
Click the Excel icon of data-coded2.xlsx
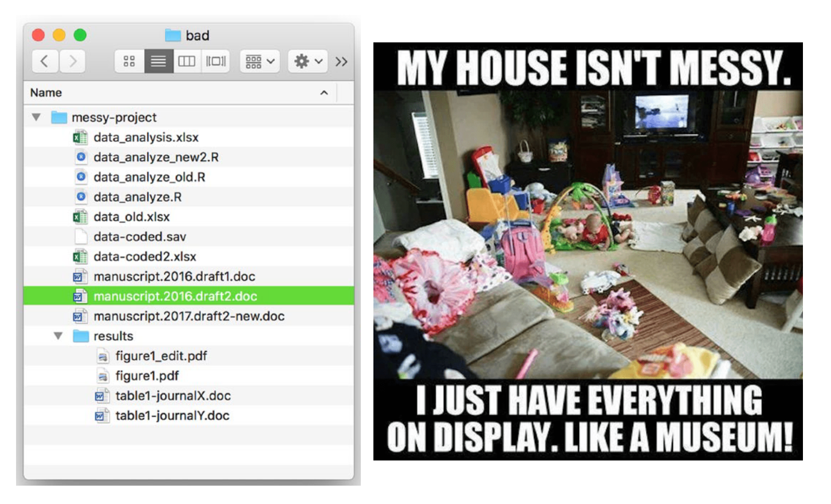pyautogui.click(x=80, y=257)
